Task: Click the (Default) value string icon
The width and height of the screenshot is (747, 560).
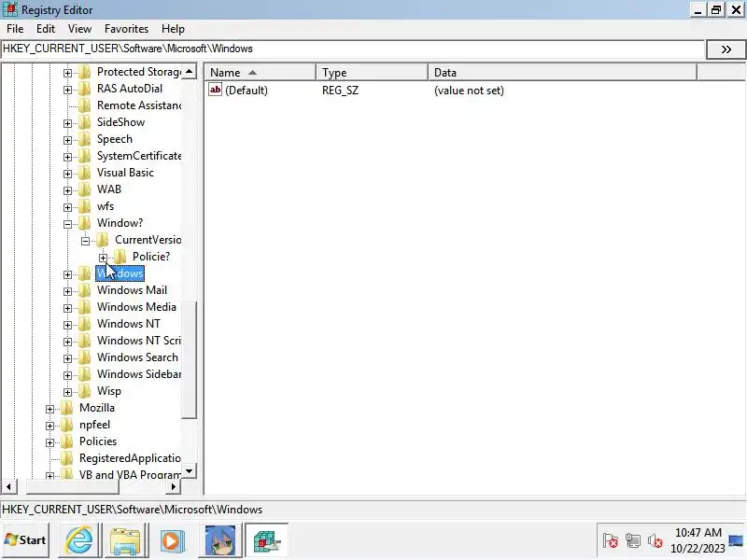Action: tap(215, 90)
